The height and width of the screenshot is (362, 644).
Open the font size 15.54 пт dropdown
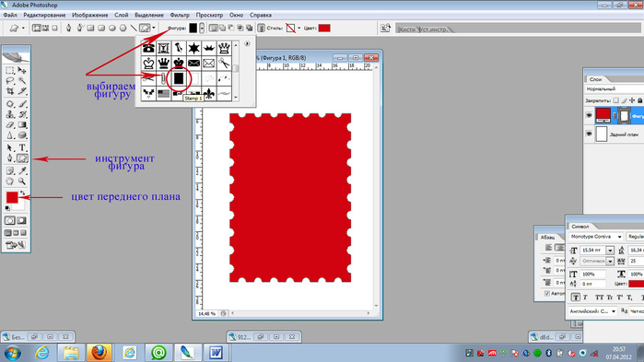[x=610, y=250]
